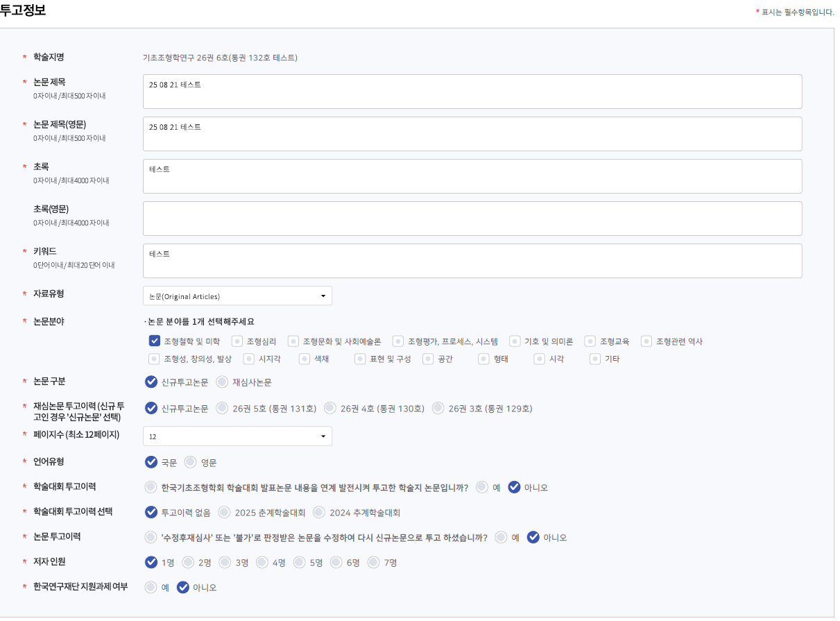Select 2024 추계학술대회 radio option
Image resolution: width=840 pixels, height=621 pixels.
319,512
